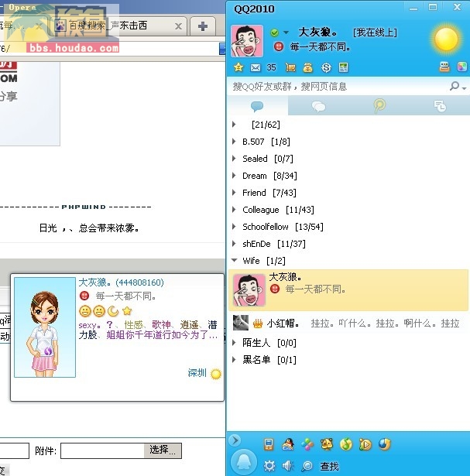Click 大灰狼 (444808160) name in popup
The image size is (470, 476).
(121, 283)
